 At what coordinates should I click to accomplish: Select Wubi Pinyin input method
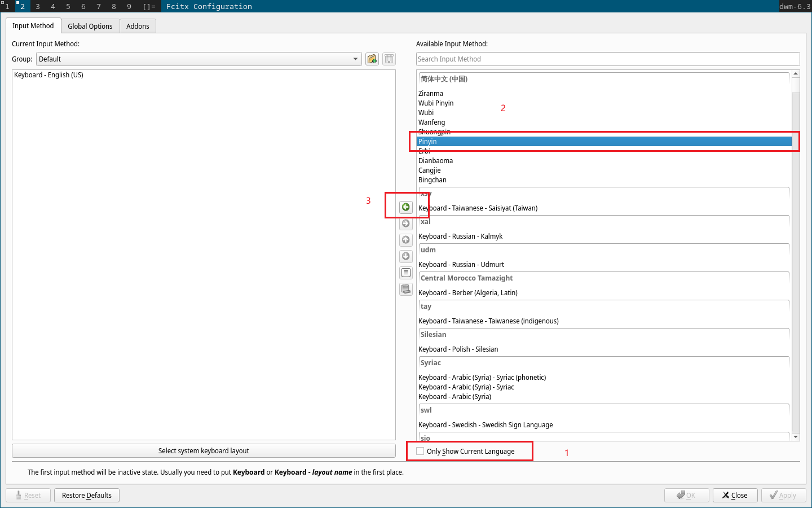(604, 103)
